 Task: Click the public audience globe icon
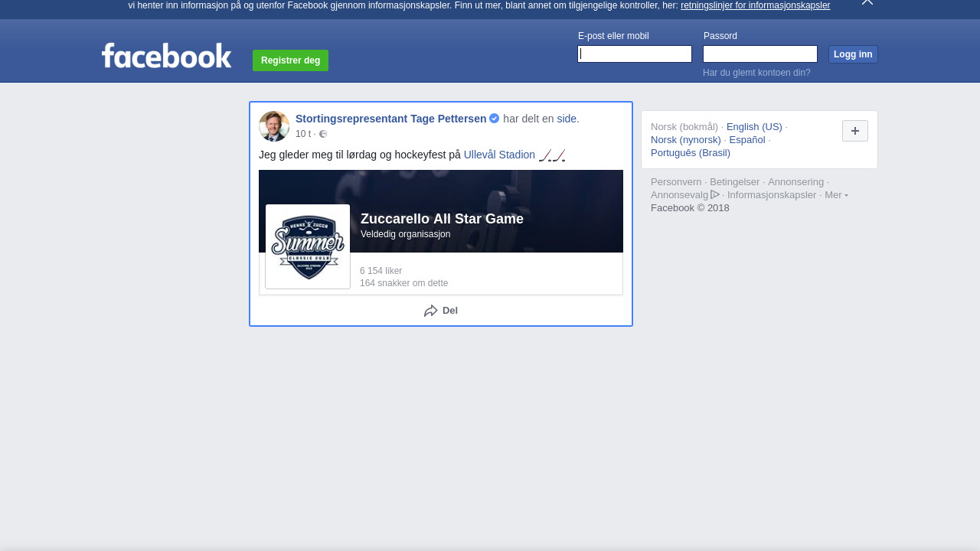pos(323,134)
